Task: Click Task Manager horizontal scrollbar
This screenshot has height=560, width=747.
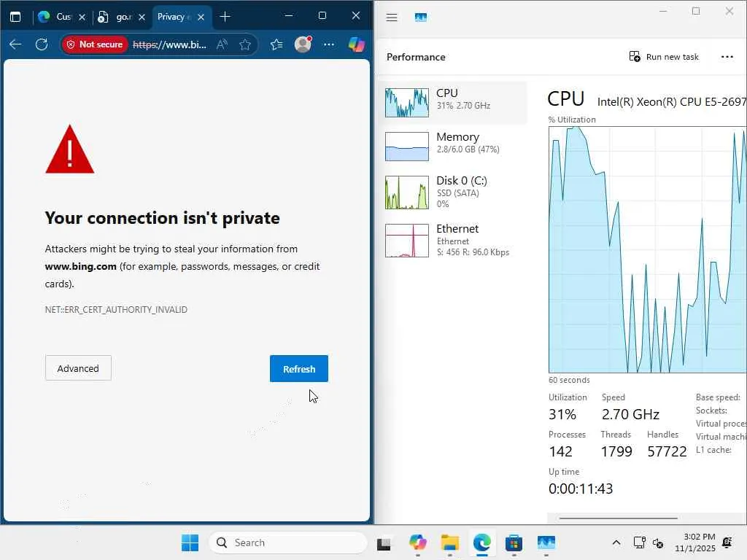Action: (x=619, y=518)
